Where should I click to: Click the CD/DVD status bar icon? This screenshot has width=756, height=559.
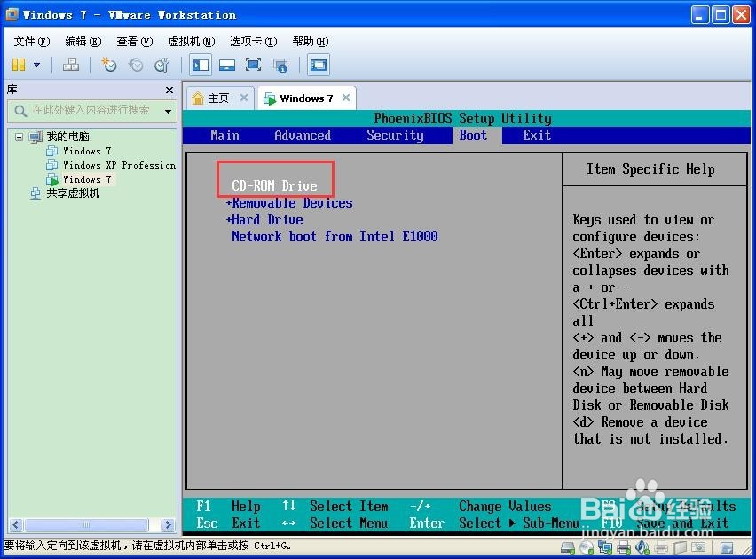point(587,547)
